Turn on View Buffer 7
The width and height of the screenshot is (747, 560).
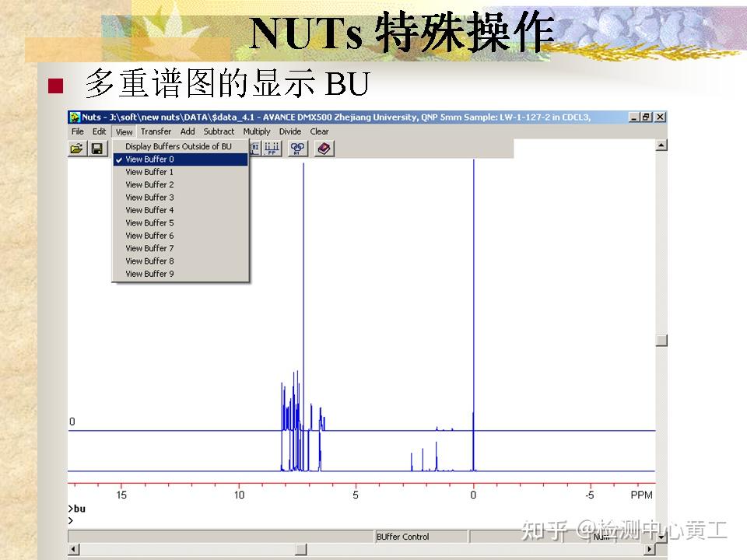point(148,248)
